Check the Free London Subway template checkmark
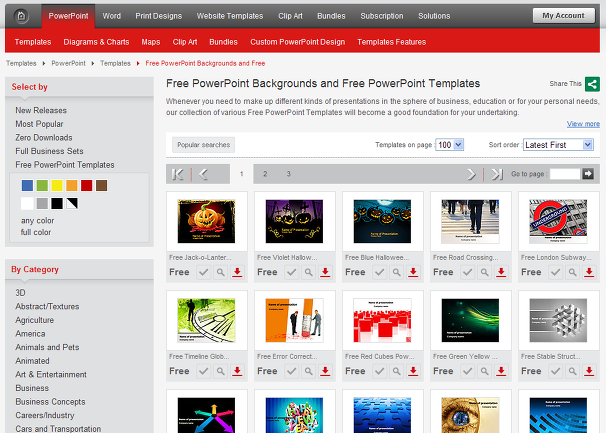Image resolution: width=606 pixels, height=433 pixels. click(x=555, y=272)
